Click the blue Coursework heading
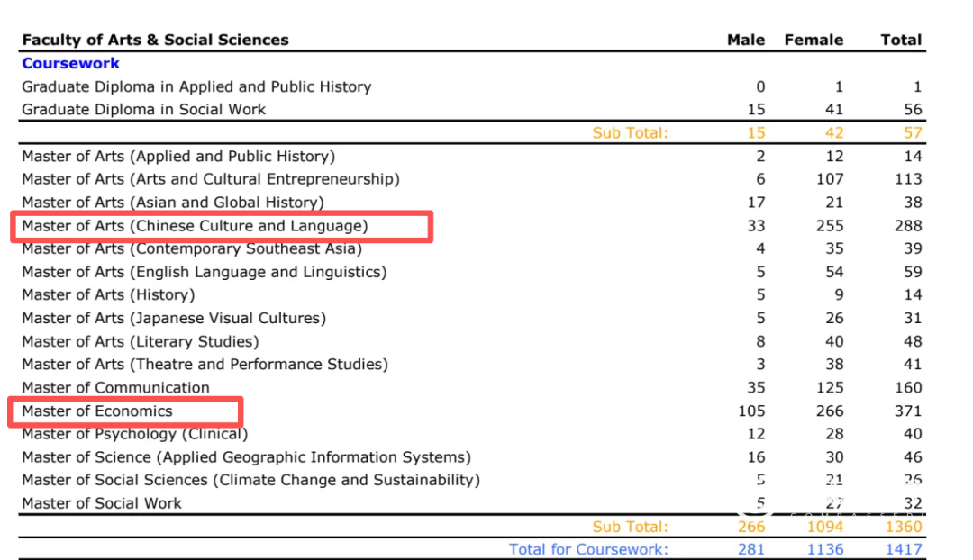 (70, 63)
